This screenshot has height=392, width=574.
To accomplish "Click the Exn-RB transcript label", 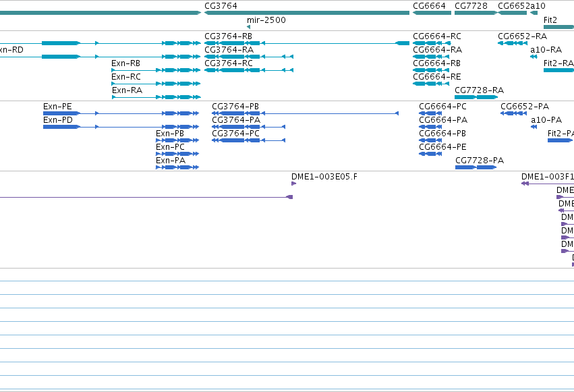I will [x=126, y=63].
